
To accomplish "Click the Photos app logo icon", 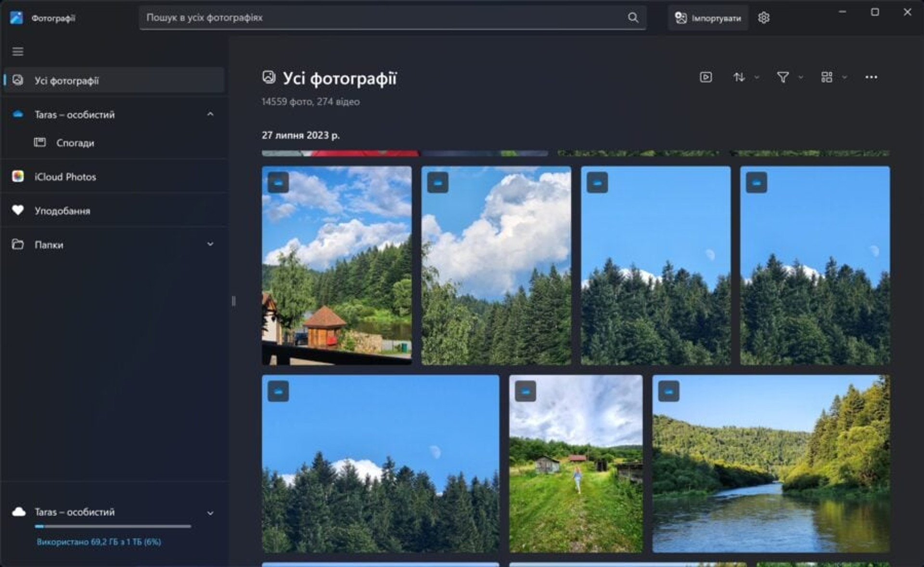I will pyautogui.click(x=16, y=18).
